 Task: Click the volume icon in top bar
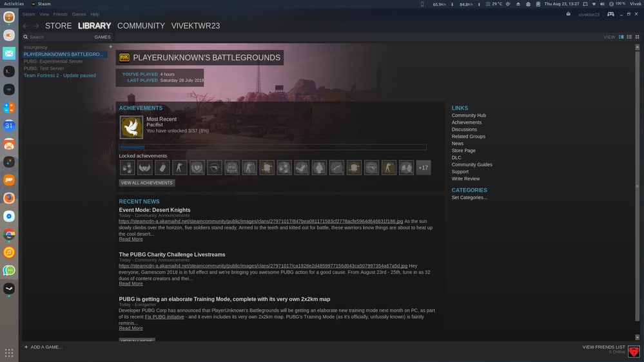[x=602, y=4]
